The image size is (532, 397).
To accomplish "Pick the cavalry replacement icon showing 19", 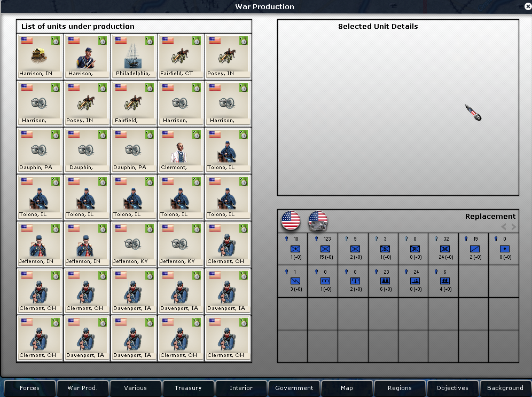I will [474, 249].
